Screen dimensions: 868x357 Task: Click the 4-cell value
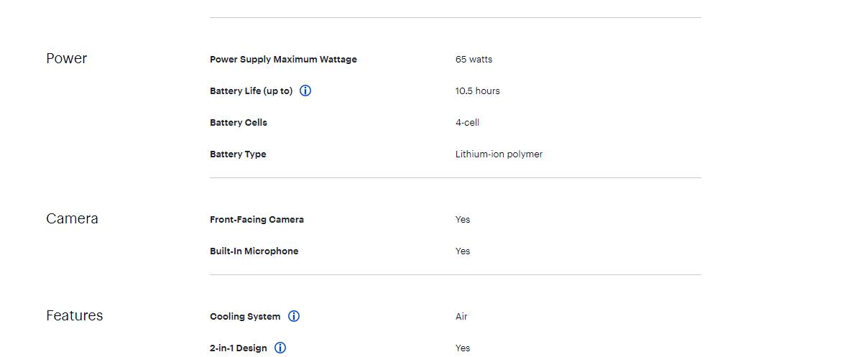point(467,122)
